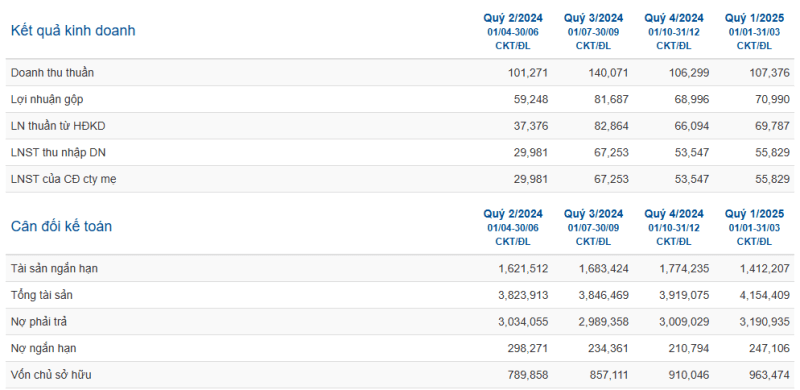
Task: Select the Tài sản ngắn hạn row
Action: click(400, 269)
